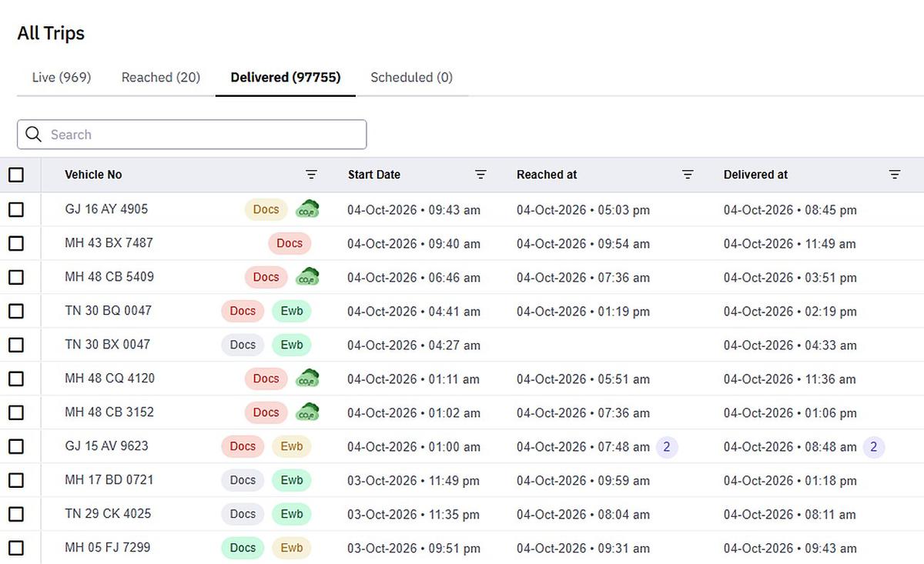The image size is (924, 564).
Task: Open the Delivered at filter menu
Action: (x=895, y=175)
